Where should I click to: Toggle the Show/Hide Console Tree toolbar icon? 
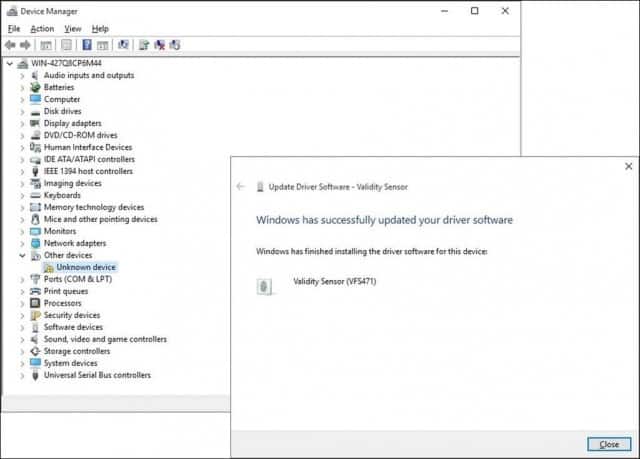[x=46, y=45]
